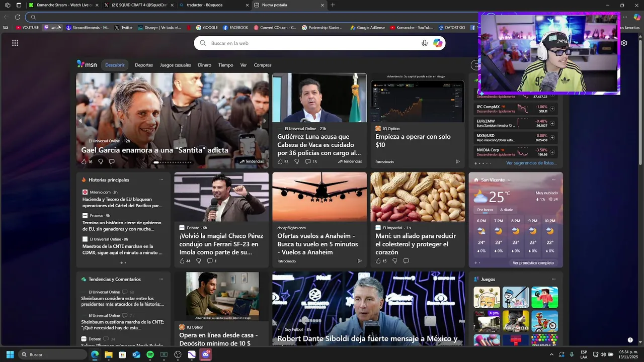Refresh the page with the reload icon
The height and width of the screenshot is (362, 644).
[x=18, y=17]
